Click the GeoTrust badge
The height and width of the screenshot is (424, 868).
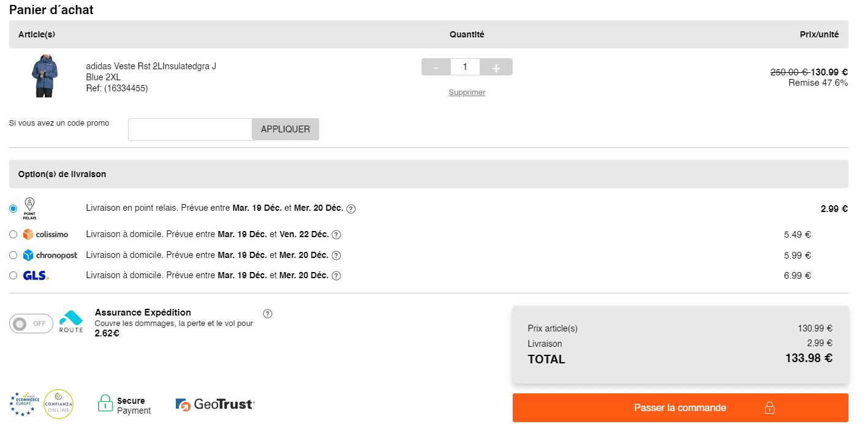point(214,404)
